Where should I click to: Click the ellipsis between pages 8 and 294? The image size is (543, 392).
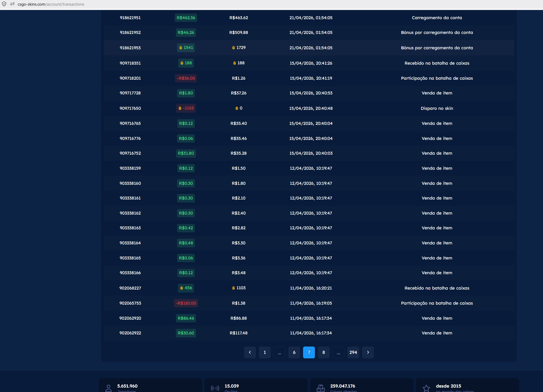[x=338, y=352]
